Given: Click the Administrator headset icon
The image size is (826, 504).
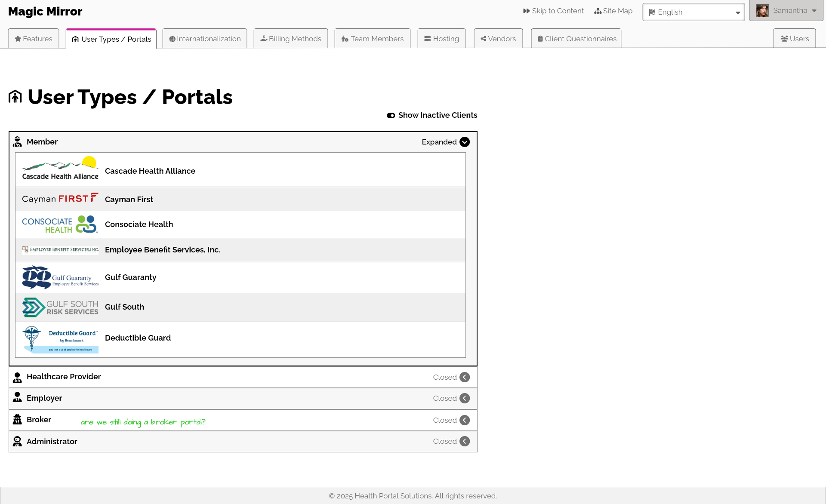Looking at the screenshot, I should pyautogui.click(x=17, y=441).
